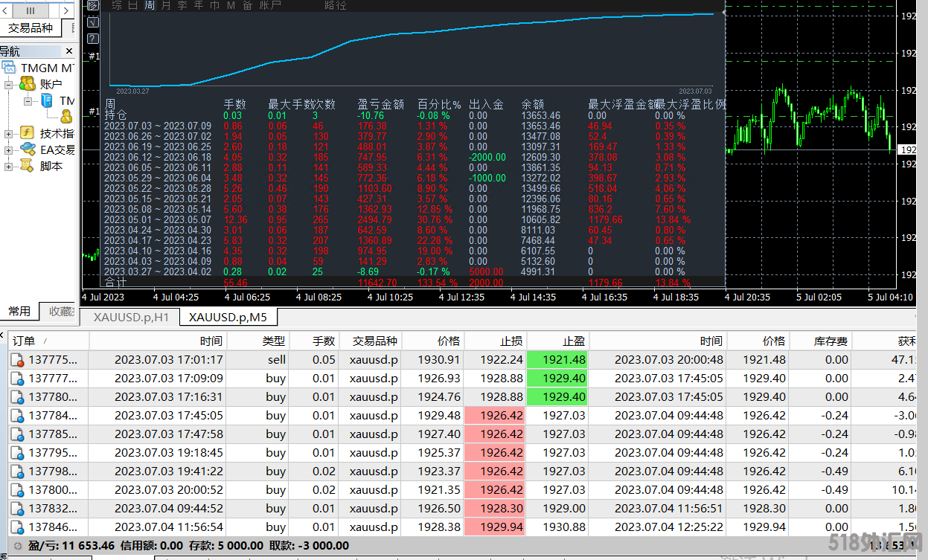Image resolution: width=928 pixels, height=560 pixels.
Task: Switch to the 交易品种 tab
Action: pos(31,28)
